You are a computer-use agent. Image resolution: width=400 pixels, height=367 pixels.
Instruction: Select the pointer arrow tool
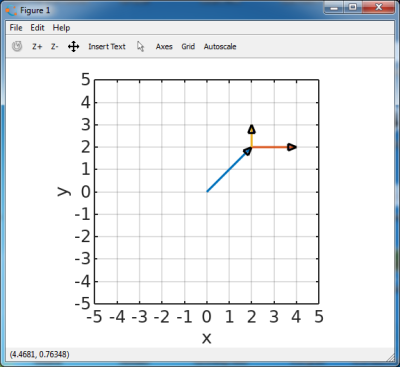coord(140,47)
